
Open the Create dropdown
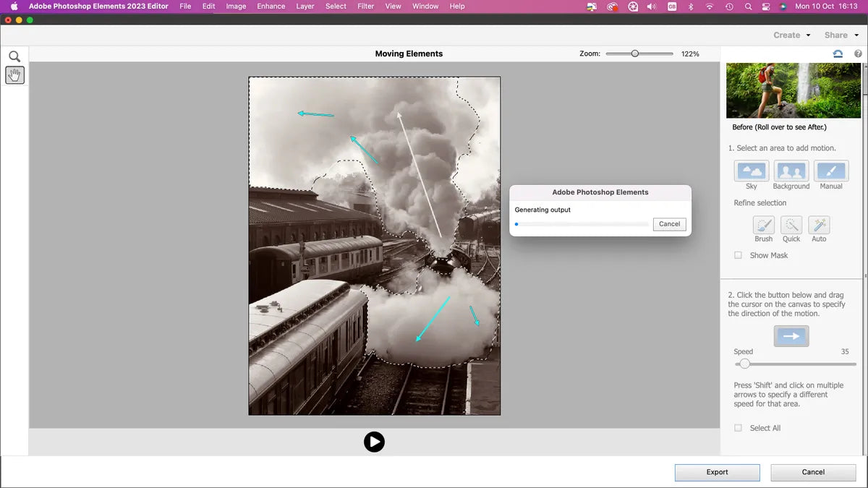(791, 35)
